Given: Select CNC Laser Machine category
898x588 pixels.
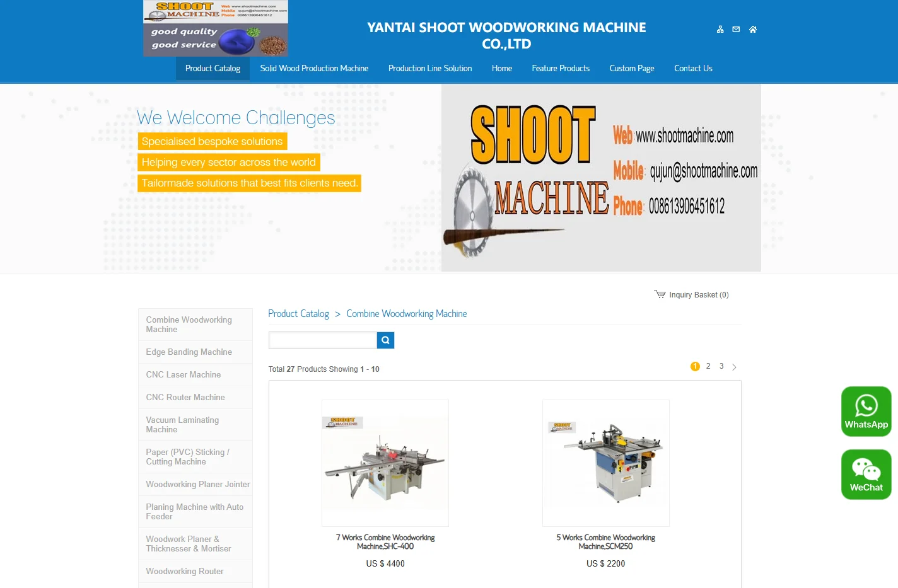Looking at the screenshot, I should (x=195, y=375).
